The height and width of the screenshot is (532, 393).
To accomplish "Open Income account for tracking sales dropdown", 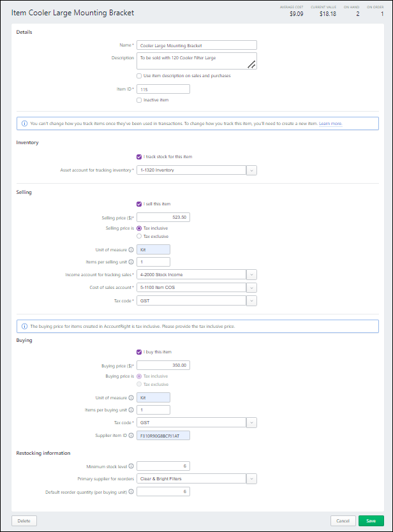I will click(251, 275).
